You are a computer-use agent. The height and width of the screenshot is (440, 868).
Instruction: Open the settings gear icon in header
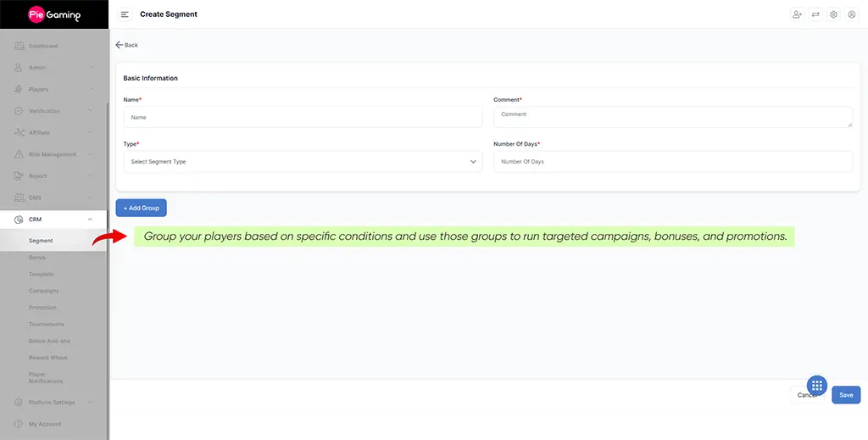click(834, 14)
